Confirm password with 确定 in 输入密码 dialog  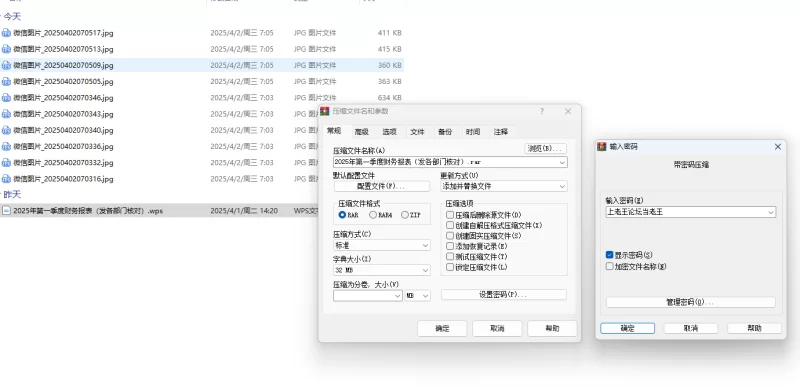point(628,328)
